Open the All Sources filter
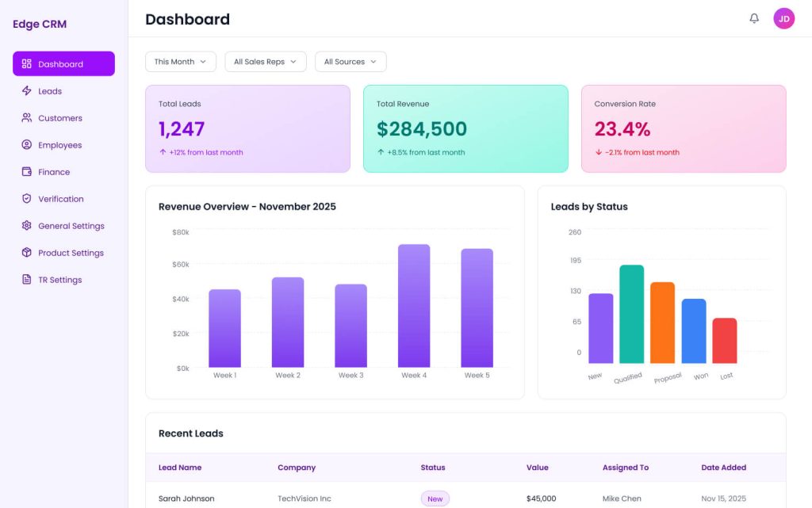The width and height of the screenshot is (812, 508). (350, 61)
